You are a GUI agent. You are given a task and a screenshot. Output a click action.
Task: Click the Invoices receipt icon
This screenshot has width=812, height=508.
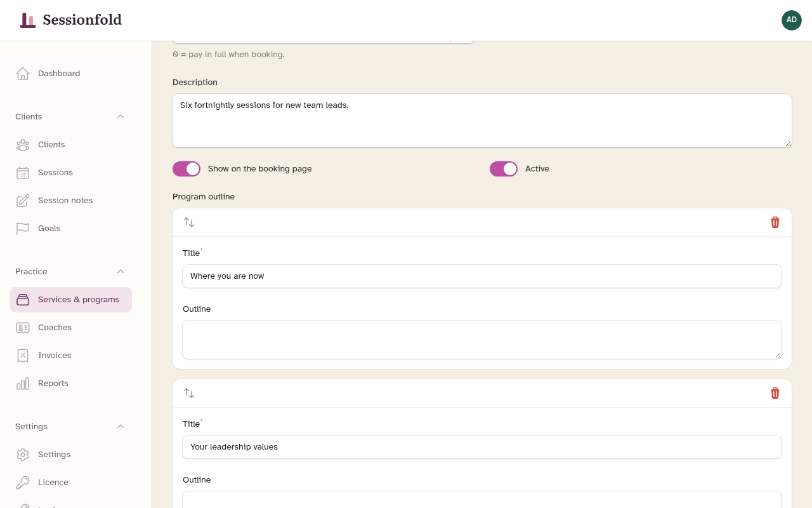[23, 356]
